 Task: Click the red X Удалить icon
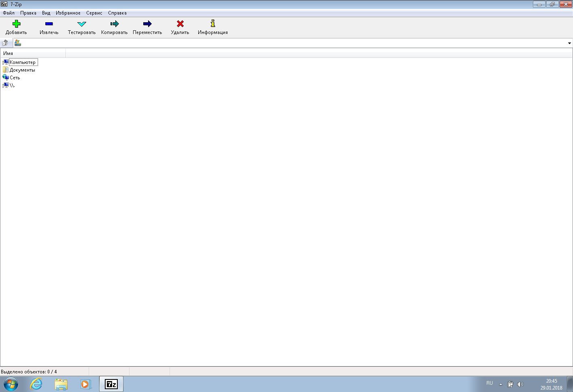180,24
